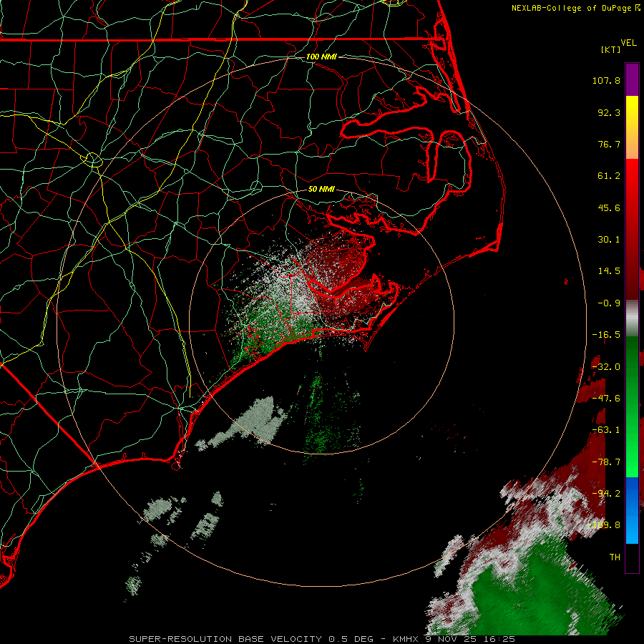This screenshot has width=644, height=644.
Task: Click the -109.8 velocity scale value
Action: (604, 525)
